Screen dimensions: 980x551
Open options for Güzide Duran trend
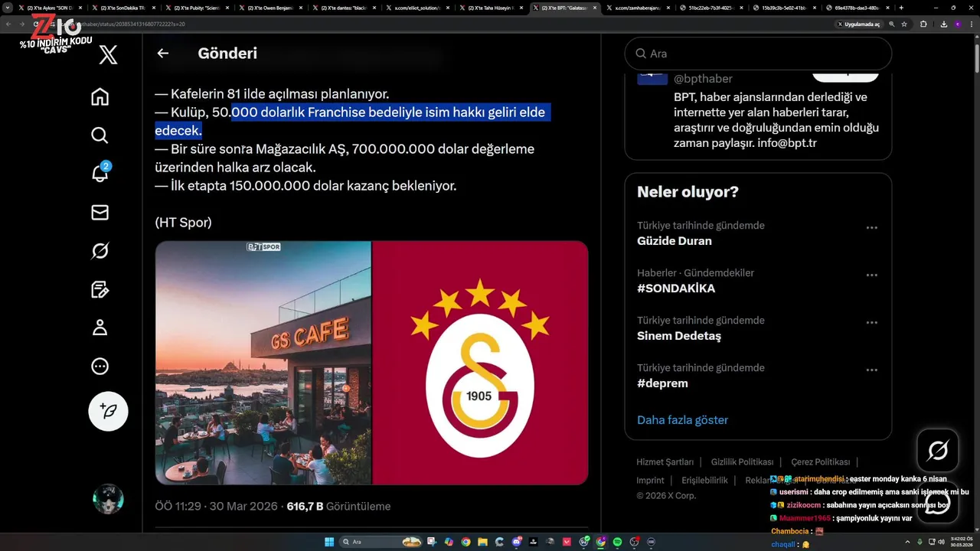click(x=871, y=228)
